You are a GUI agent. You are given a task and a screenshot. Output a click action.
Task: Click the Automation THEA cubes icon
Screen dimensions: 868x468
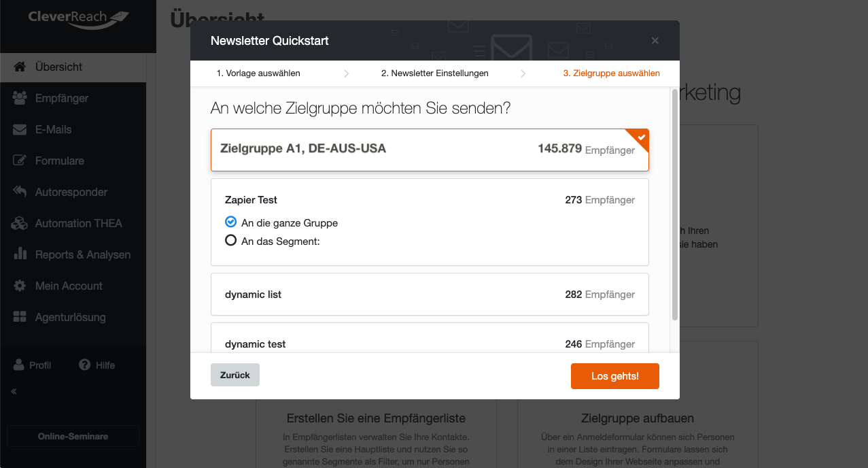click(x=20, y=223)
